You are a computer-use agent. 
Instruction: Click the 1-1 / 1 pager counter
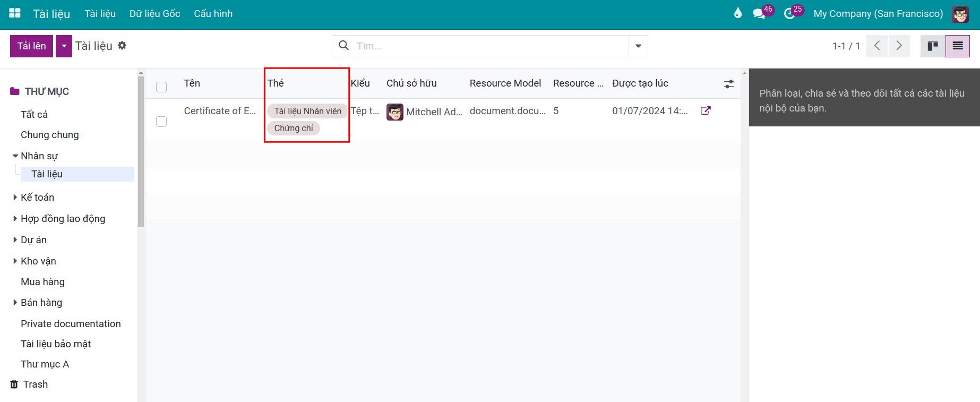846,46
